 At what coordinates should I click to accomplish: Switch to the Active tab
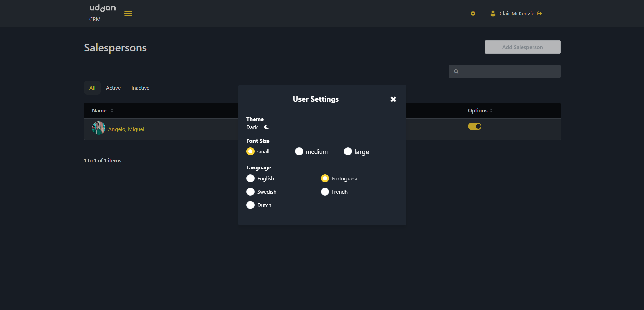tap(113, 88)
